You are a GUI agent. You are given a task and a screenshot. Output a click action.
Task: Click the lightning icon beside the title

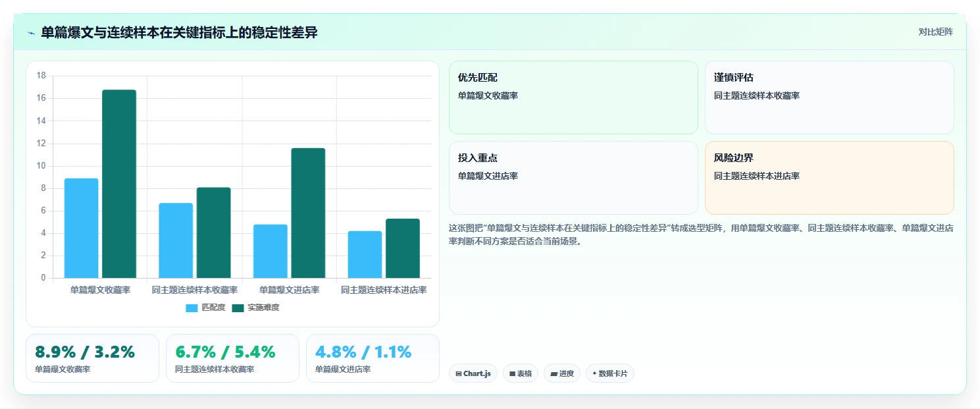(31, 33)
